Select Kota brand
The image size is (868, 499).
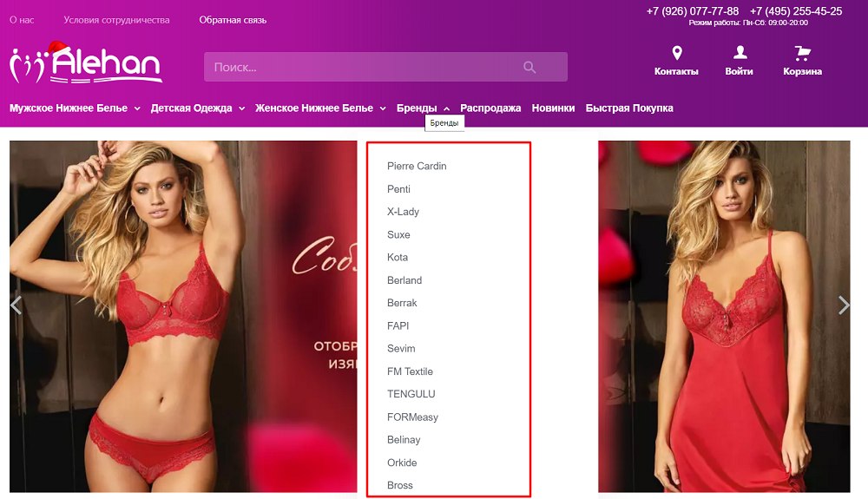[x=398, y=257]
